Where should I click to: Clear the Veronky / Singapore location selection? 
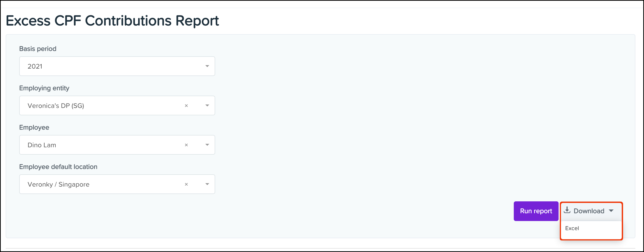coord(186,184)
